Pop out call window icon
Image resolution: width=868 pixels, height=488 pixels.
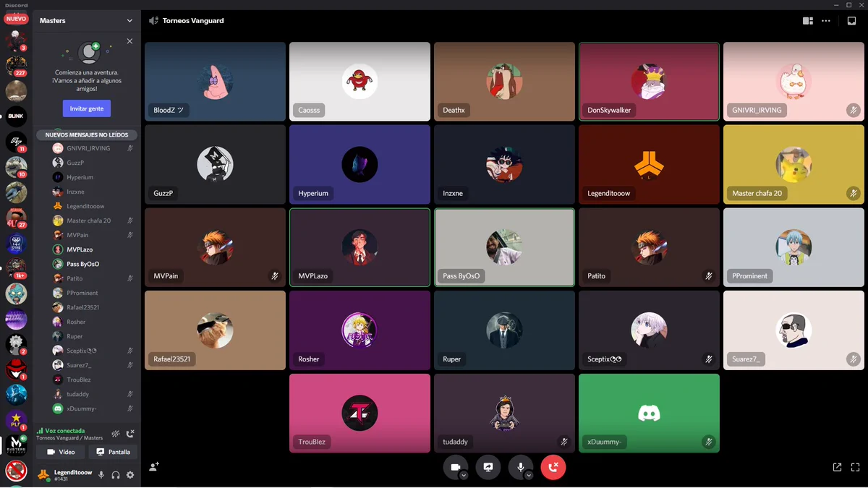tap(837, 467)
